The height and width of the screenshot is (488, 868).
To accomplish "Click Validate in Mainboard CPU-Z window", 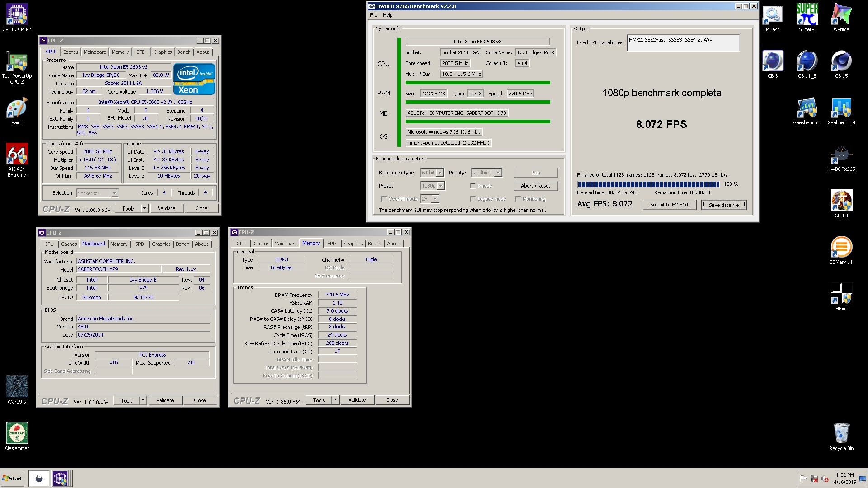I will point(165,400).
